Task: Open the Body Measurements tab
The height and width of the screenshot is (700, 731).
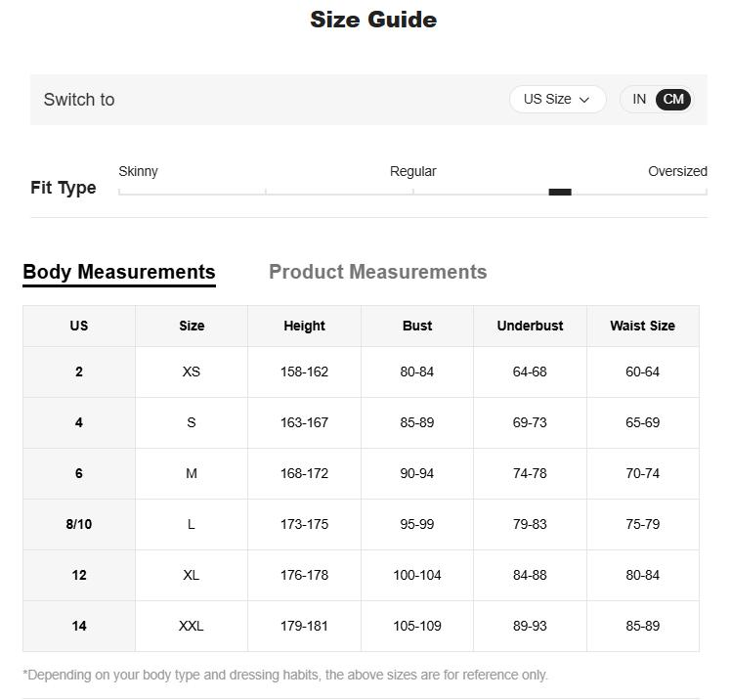Action: click(119, 272)
